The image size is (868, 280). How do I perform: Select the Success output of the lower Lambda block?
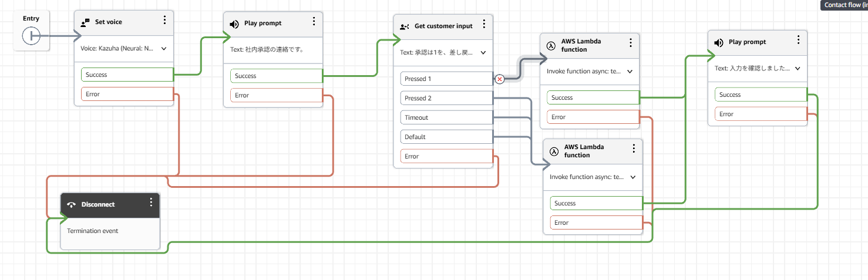pyautogui.click(x=596, y=203)
